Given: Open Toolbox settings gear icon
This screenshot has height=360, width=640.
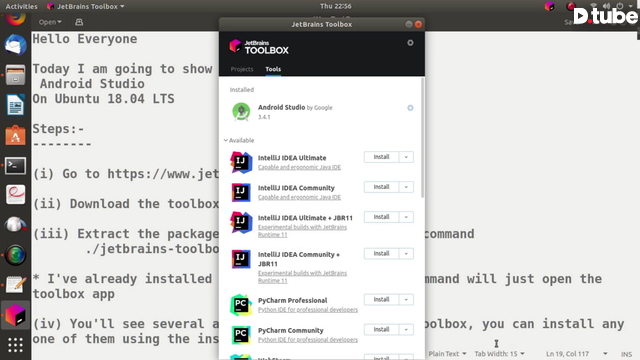Looking at the screenshot, I should [x=410, y=43].
